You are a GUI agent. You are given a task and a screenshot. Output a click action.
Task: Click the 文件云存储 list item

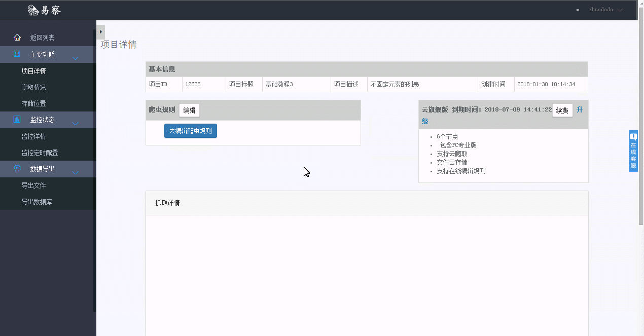(x=452, y=162)
